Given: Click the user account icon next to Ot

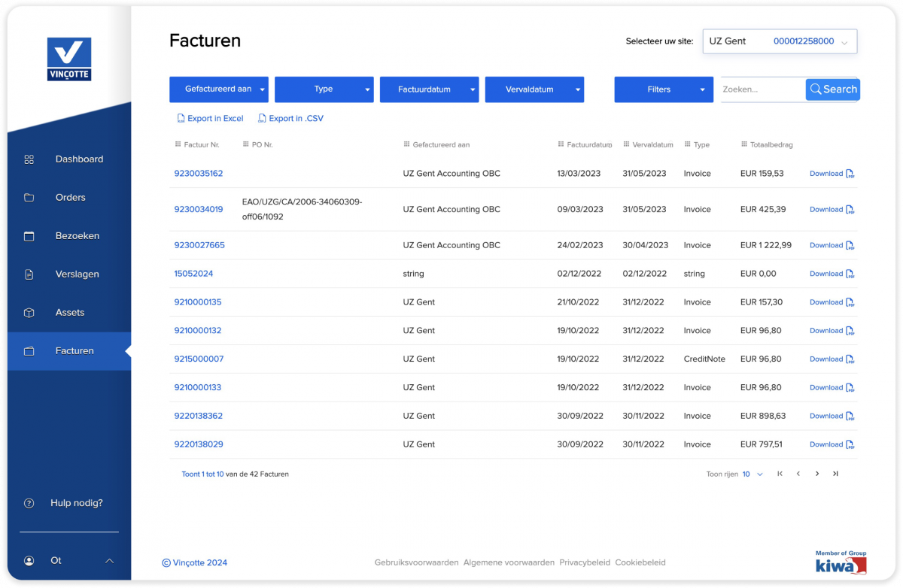Looking at the screenshot, I should pyautogui.click(x=29, y=560).
